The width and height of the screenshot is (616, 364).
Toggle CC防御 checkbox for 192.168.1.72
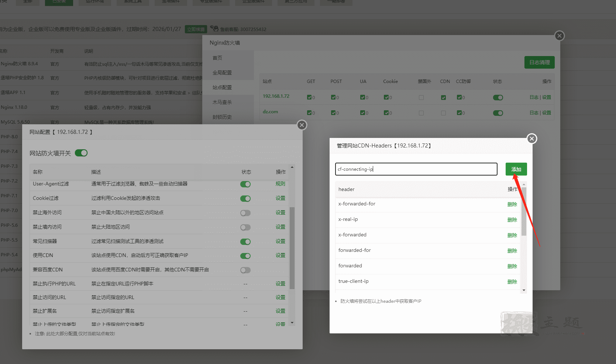(459, 97)
